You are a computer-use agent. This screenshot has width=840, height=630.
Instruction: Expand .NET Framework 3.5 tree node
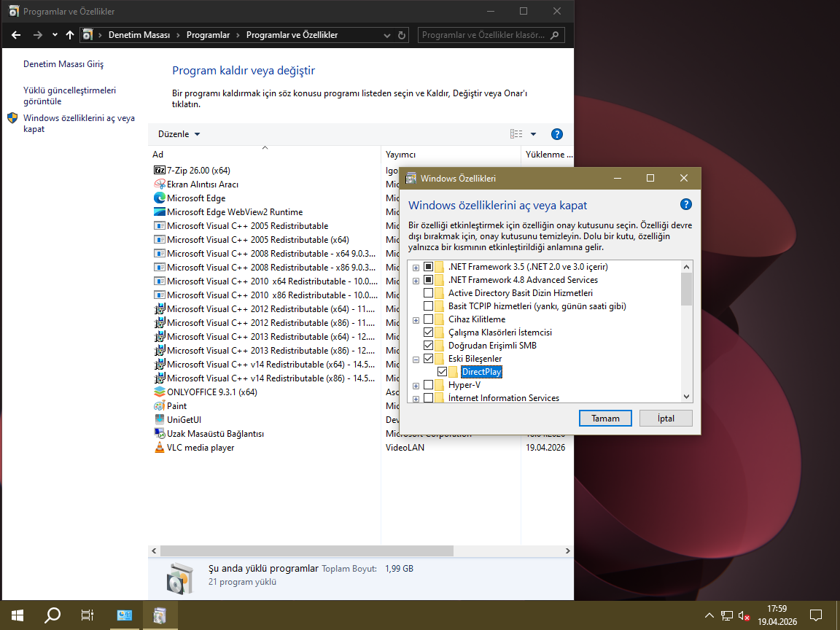[416, 268]
